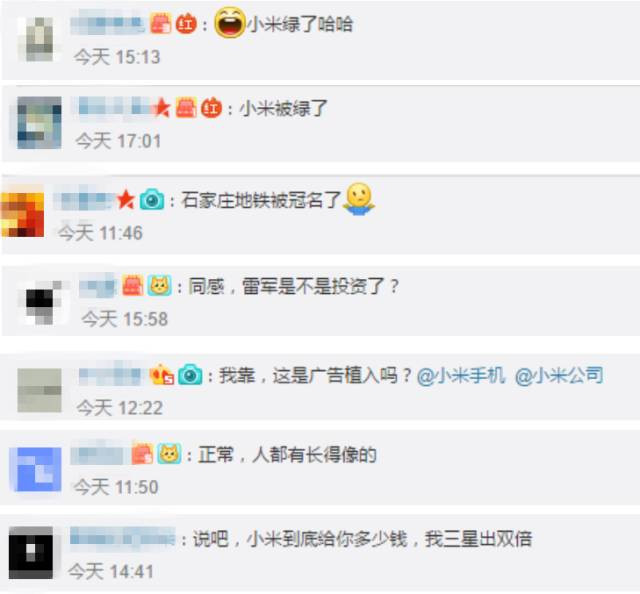Click the red star badge in 小米被绿了 comment
The image size is (640, 594).
click(162, 108)
